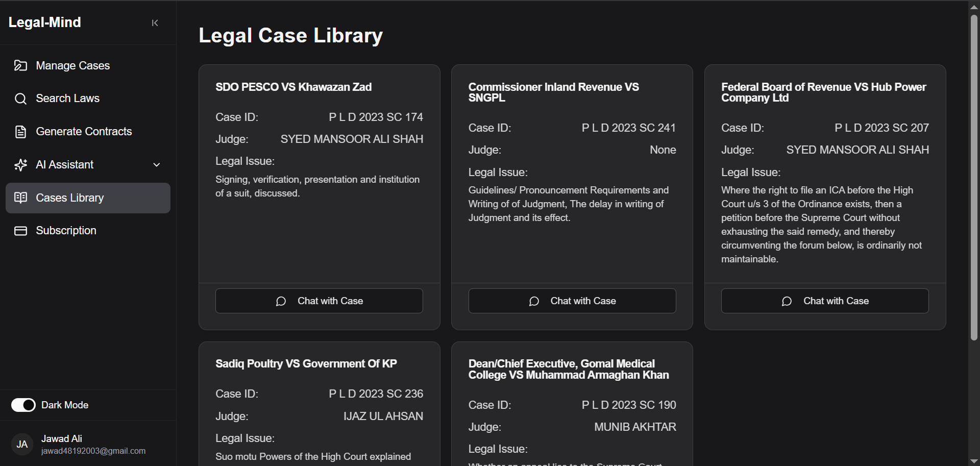
Task: Click the Legal Case Library heading
Action: (x=290, y=35)
